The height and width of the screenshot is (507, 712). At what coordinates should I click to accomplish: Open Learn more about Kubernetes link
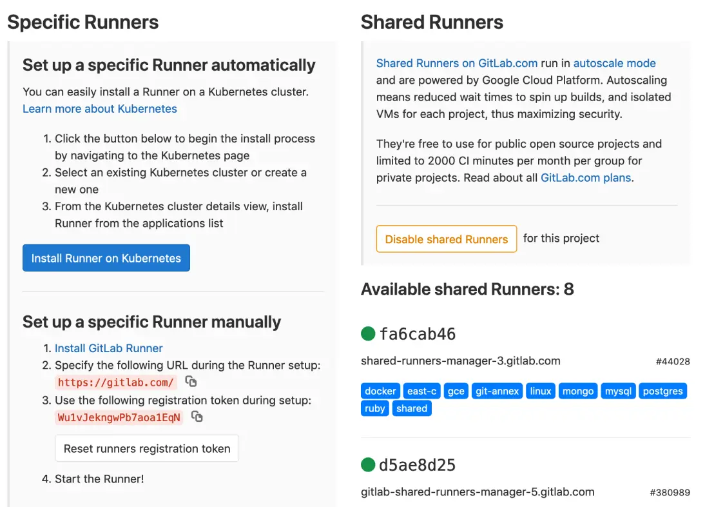(100, 109)
